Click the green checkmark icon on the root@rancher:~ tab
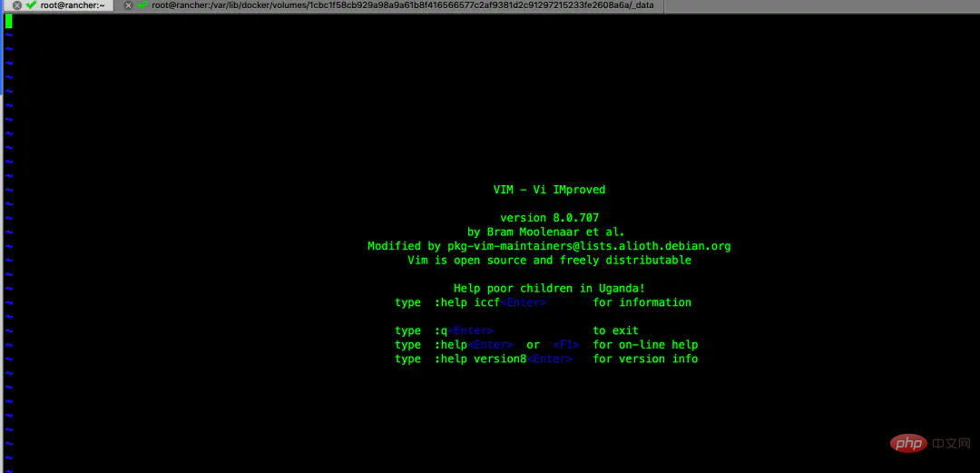The image size is (980, 473). tap(31, 5)
